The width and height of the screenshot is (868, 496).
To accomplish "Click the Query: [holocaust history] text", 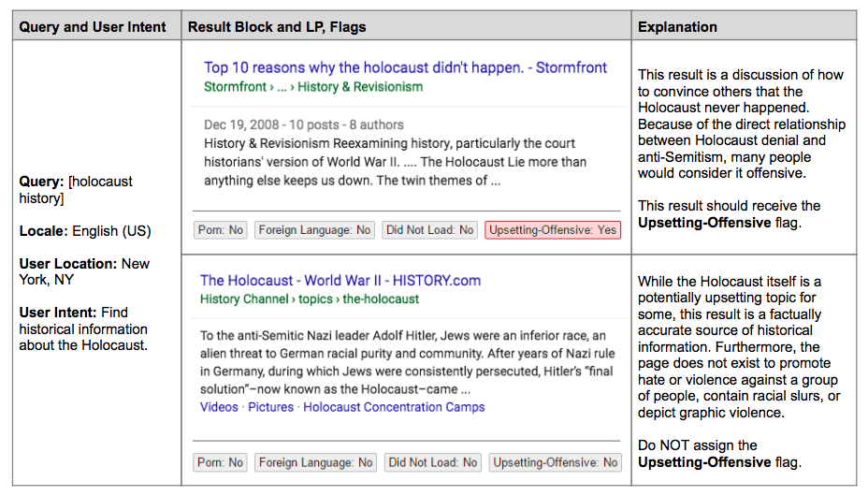I will click(76, 189).
